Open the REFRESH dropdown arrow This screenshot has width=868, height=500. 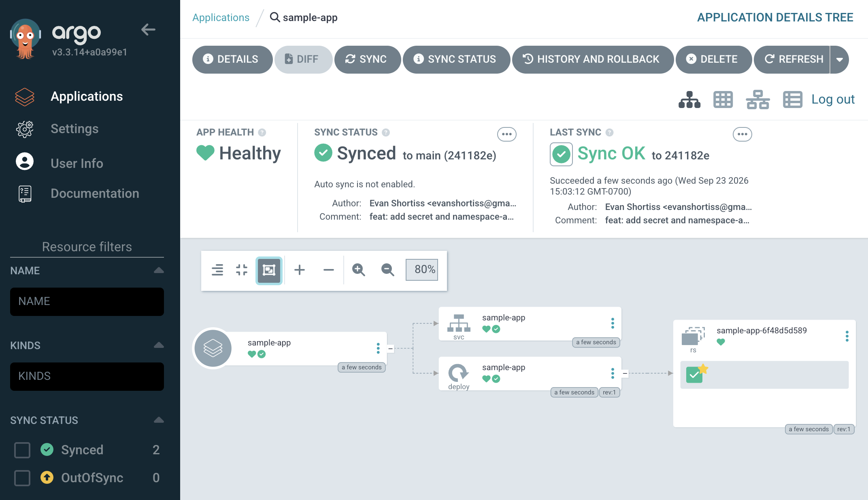click(839, 59)
